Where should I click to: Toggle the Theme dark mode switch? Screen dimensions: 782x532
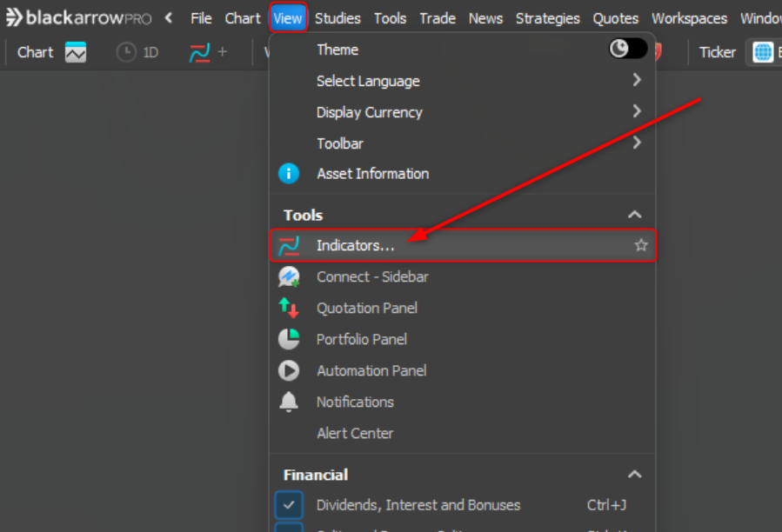[628, 49]
